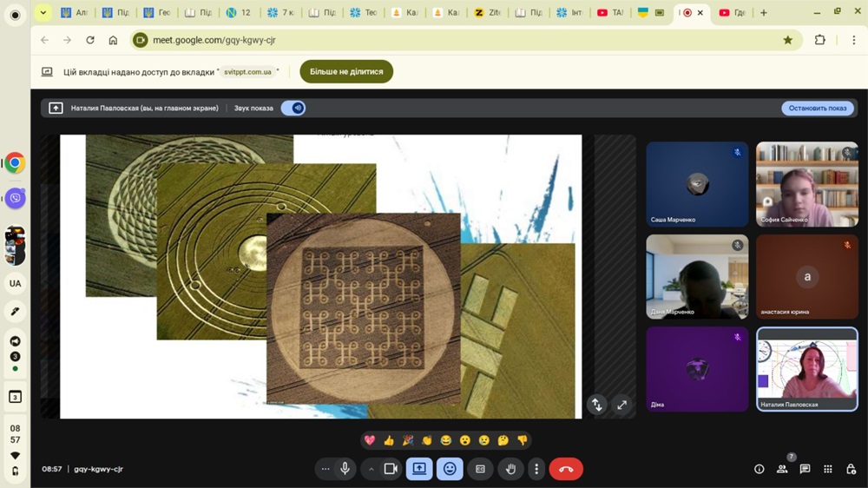This screenshot has height=488, width=868.
Task: Turn on captions with the CC icon
Action: pos(480,469)
